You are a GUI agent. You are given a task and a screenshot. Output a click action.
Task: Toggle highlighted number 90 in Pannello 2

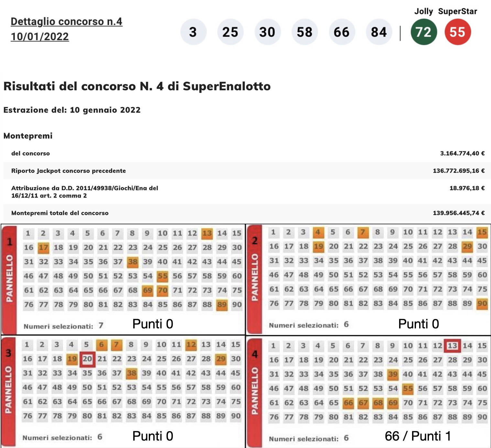point(482,304)
